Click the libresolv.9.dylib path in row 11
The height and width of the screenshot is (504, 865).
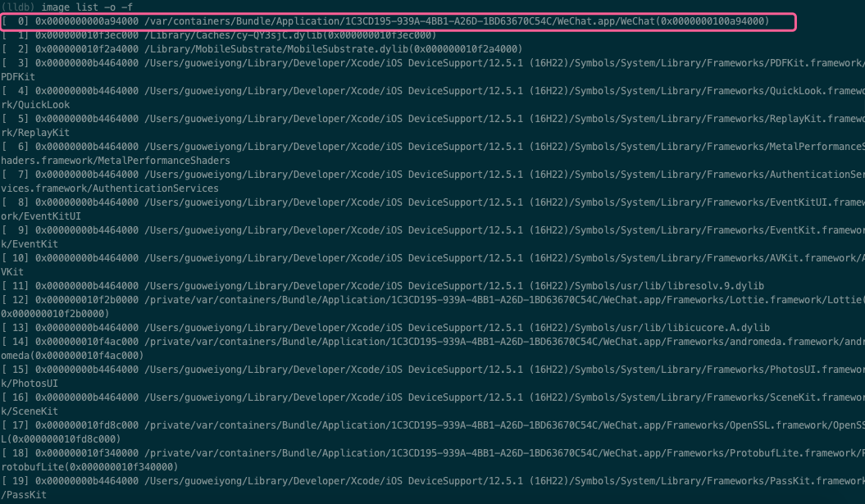[x=454, y=286]
